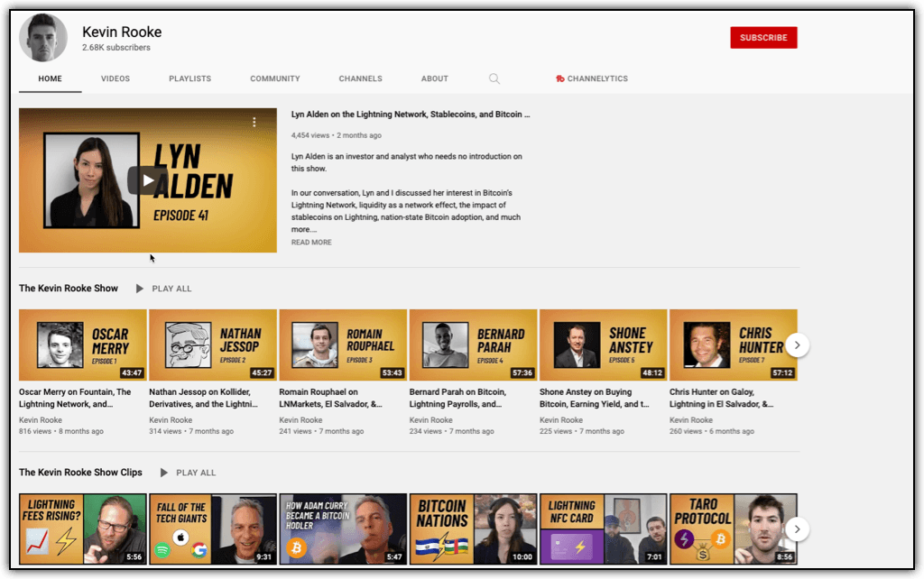
Task: Open The Kevin Rooke Show Clips playlist title
Action: coord(80,473)
